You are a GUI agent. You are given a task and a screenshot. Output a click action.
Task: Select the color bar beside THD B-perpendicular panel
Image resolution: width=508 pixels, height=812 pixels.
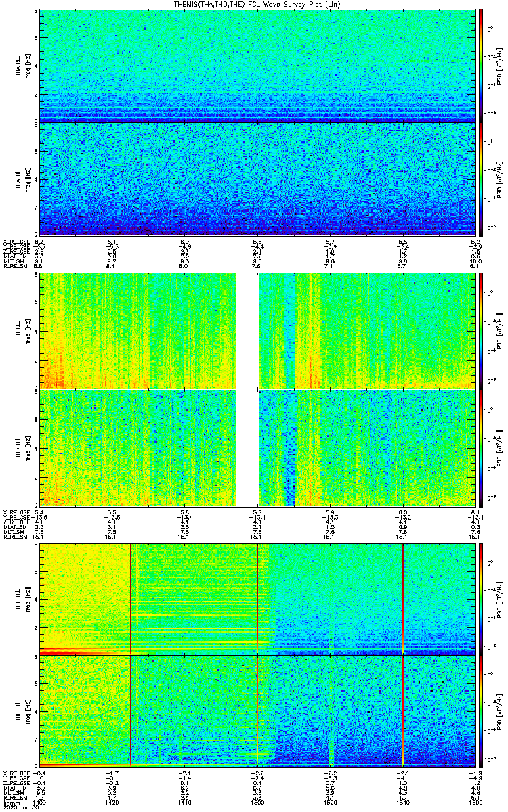[x=482, y=331]
